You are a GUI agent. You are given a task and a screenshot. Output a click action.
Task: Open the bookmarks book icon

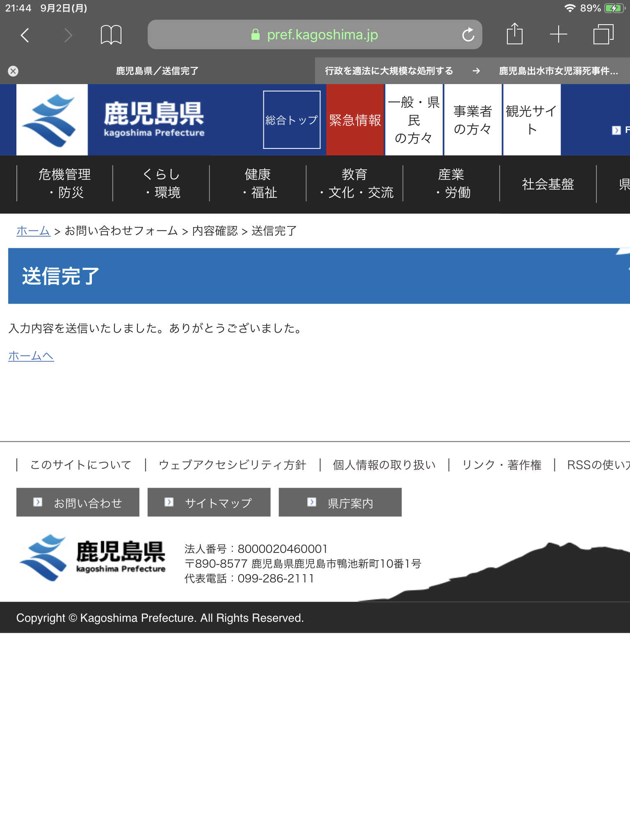click(111, 35)
